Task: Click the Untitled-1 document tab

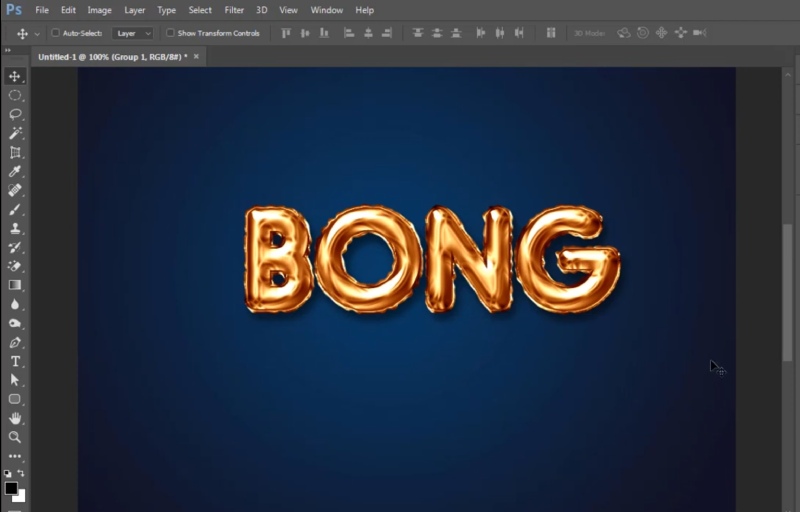Action: click(112, 57)
